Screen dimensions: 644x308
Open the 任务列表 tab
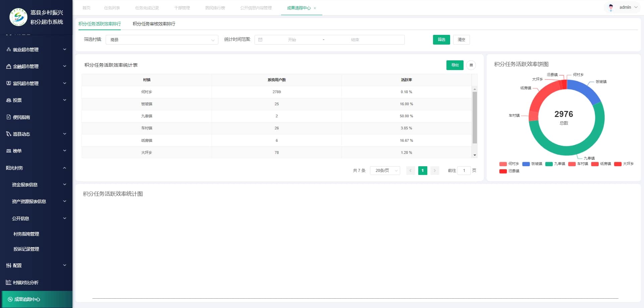[x=112, y=8]
